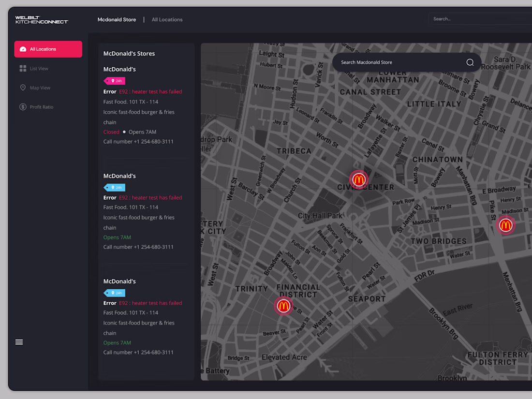The image size is (532, 399).
Task: Select the All Locations header tab
Action: (x=167, y=20)
